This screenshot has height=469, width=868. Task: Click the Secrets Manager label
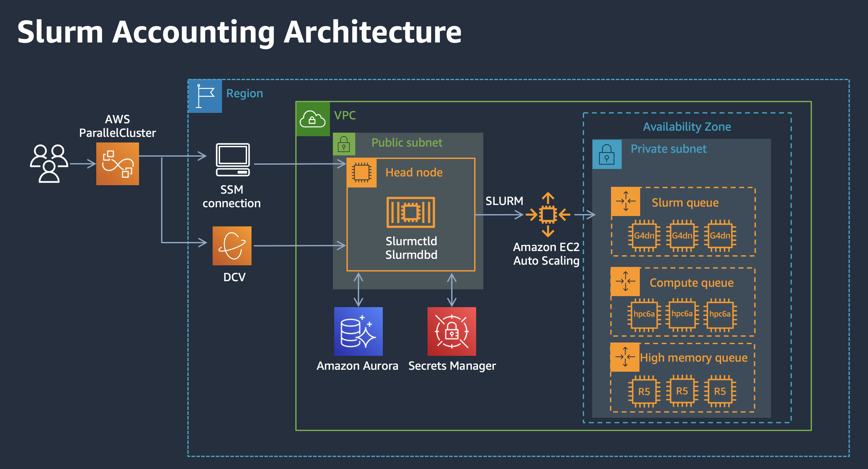[452, 366]
